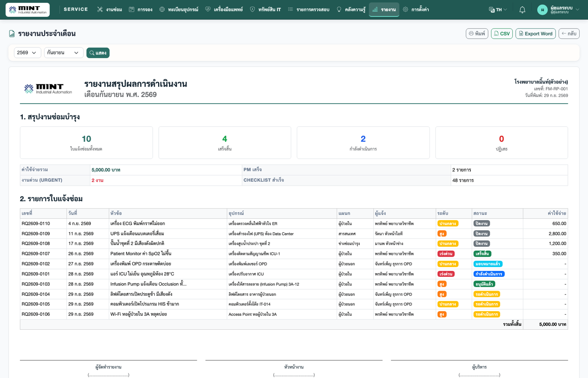
Task: Click the อนุมัติแล้ว badge in row RQ2609-0103
Action: point(484,284)
